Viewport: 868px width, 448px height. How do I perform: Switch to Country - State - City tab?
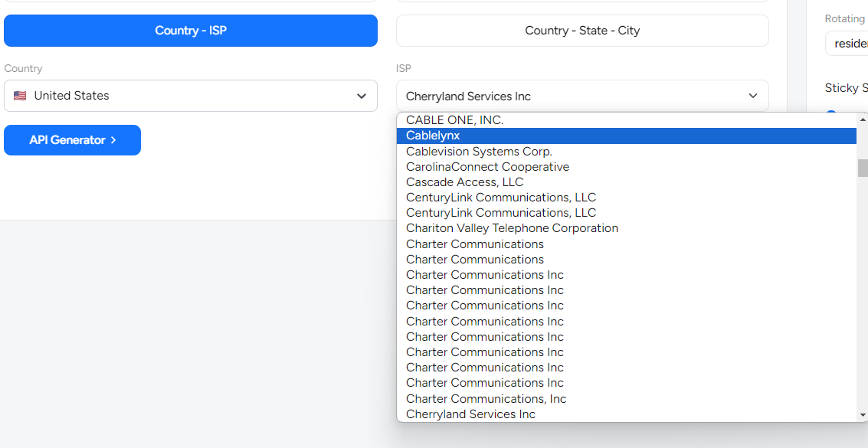point(582,31)
